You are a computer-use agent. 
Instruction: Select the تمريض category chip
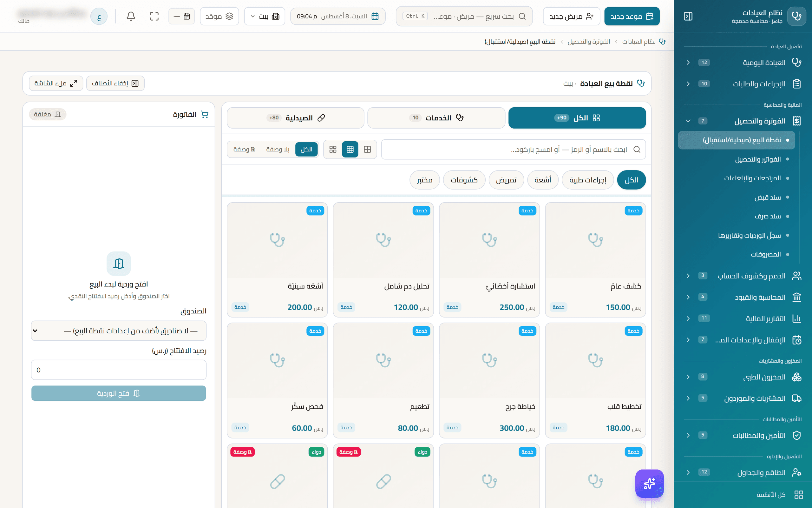506,180
